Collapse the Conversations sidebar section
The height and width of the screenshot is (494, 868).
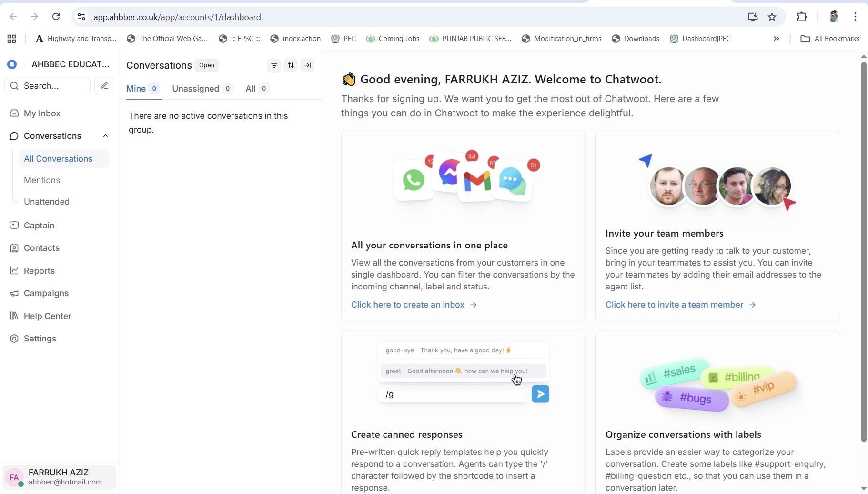point(105,136)
